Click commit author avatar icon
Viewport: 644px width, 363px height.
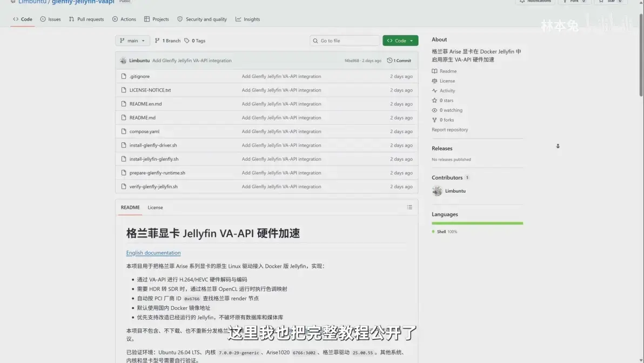[123, 61]
